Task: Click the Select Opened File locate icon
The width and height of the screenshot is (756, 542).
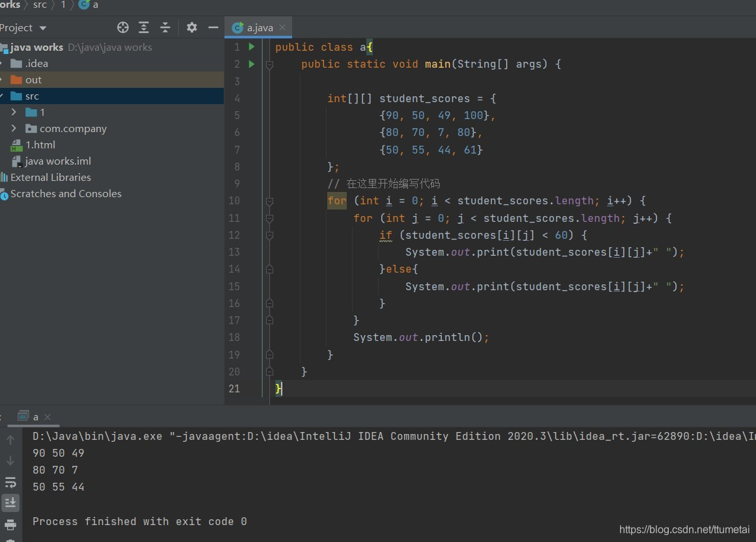Action: coord(123,27)
